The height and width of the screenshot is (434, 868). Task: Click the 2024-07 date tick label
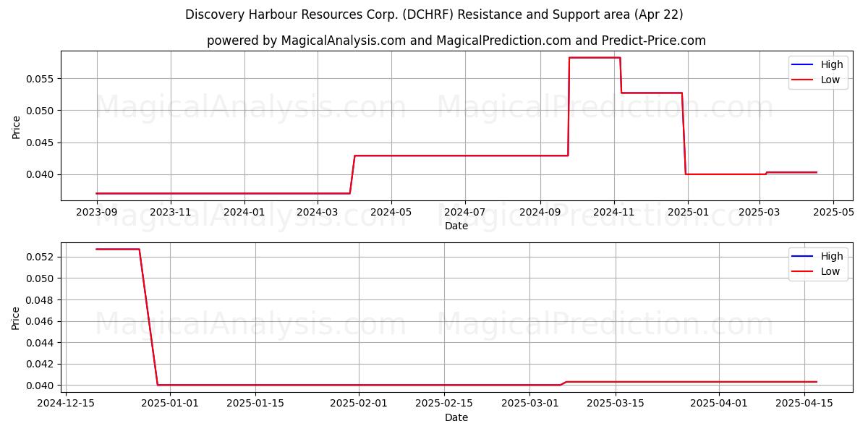click(464, 213)
